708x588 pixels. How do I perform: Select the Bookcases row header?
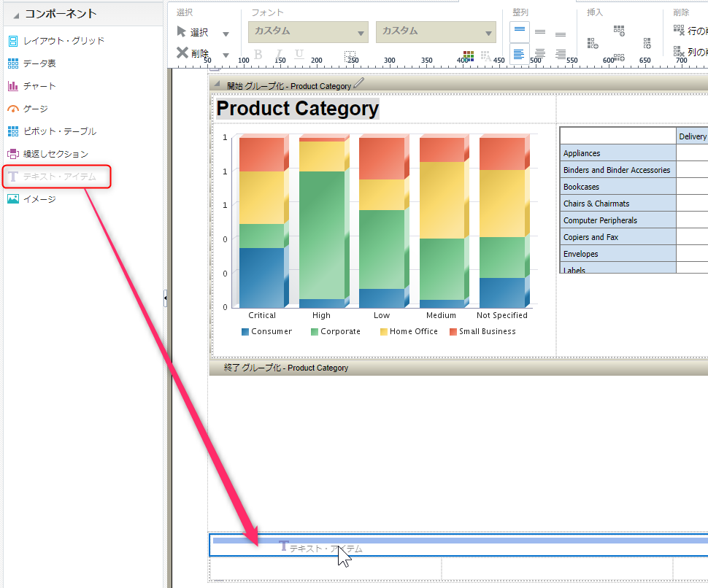617,187
